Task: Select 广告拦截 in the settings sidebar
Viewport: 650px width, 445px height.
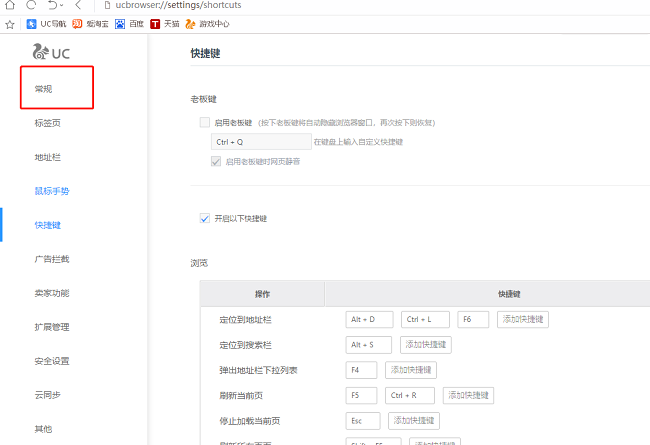Action: point(52,259)
